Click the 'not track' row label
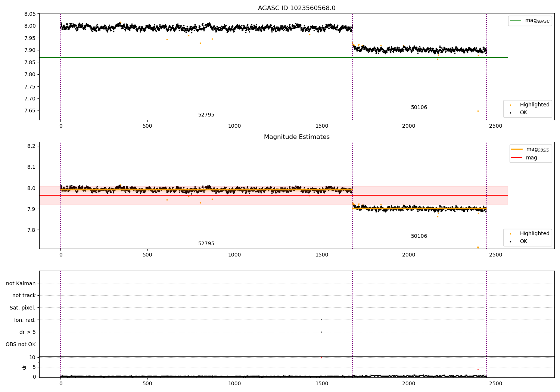 (x=24, y=296)
